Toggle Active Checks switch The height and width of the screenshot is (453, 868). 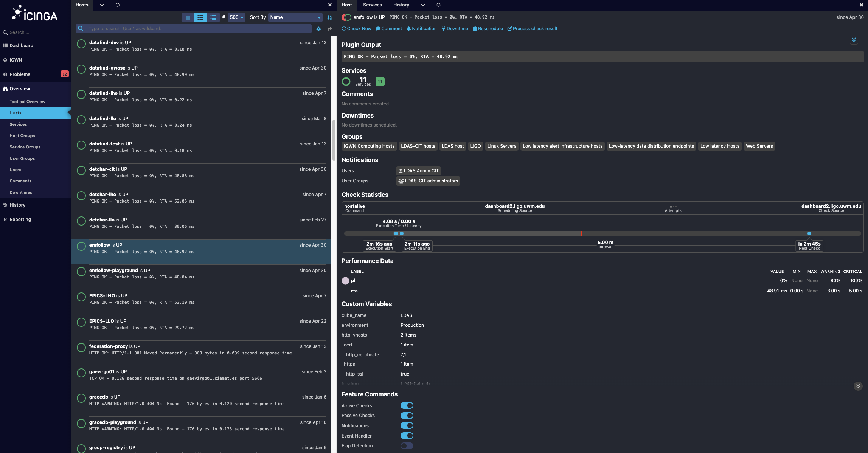(x=407, y=405)
